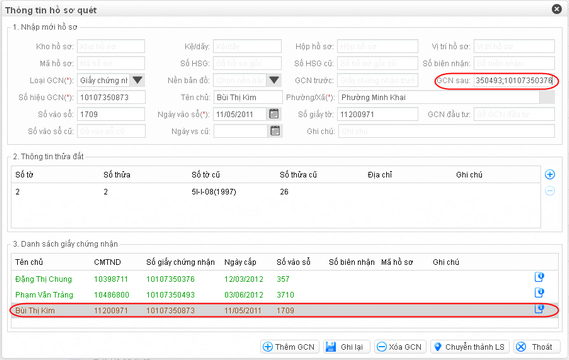Focus the Vị trí hồ sơ field

point(514,46)
